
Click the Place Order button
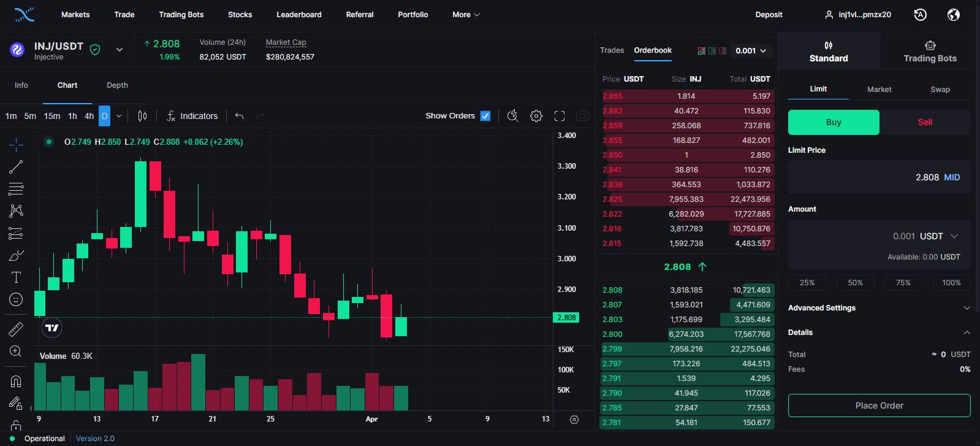[x=879, y=406]
